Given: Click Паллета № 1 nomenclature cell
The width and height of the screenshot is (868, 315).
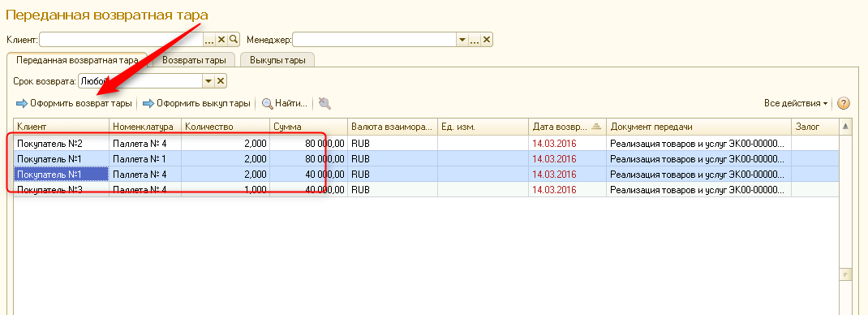Looking at the screenshot, I should pos(145,159).
